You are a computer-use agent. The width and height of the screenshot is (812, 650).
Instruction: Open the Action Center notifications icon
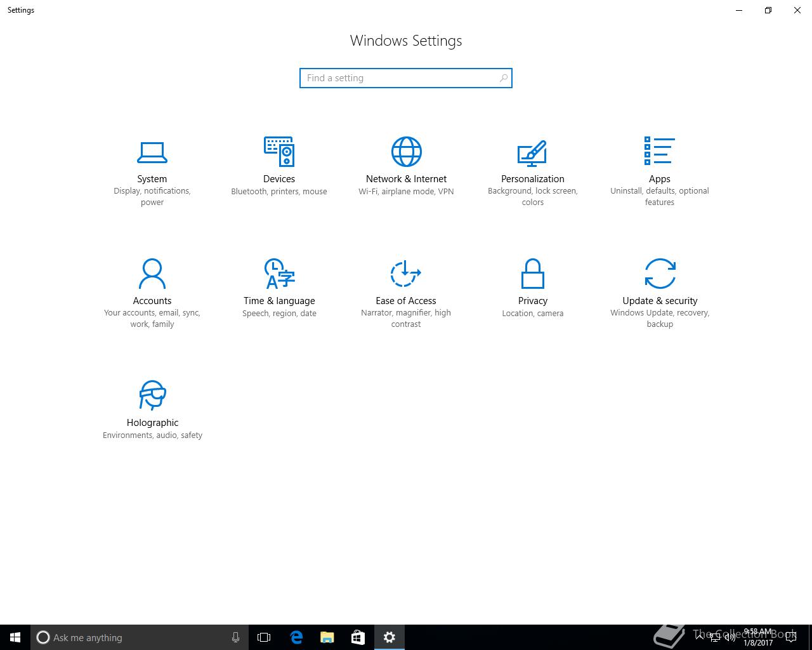[790, 637]
